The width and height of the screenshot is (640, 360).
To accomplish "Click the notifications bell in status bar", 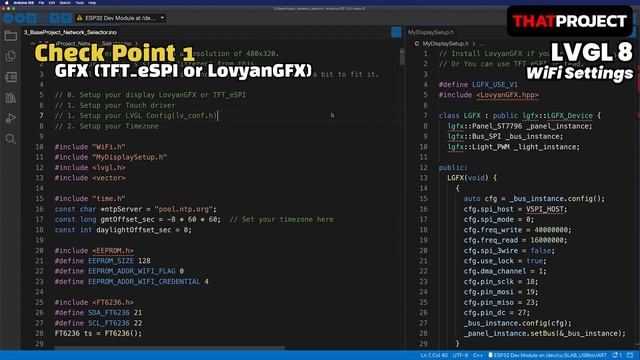I will click(617, 356).
